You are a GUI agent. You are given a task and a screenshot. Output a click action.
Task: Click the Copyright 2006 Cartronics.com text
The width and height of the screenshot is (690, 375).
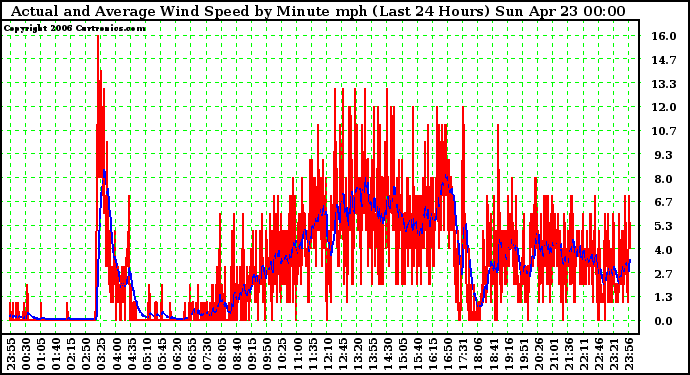coord(74,28)
